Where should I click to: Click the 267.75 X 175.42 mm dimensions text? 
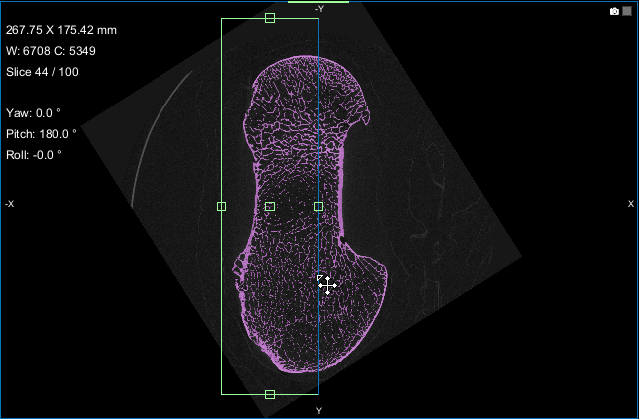(61, 30)
